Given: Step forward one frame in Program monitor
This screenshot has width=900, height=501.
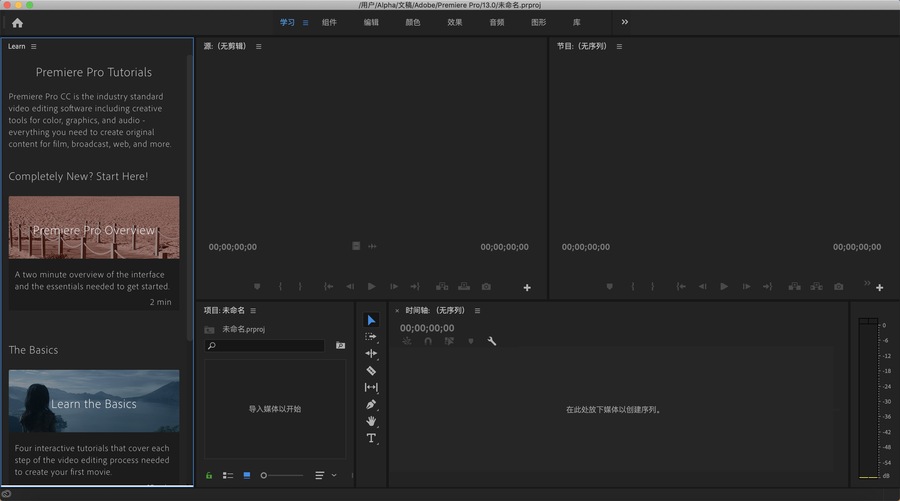Looking at the screenshot, I should tap(746, 286).
